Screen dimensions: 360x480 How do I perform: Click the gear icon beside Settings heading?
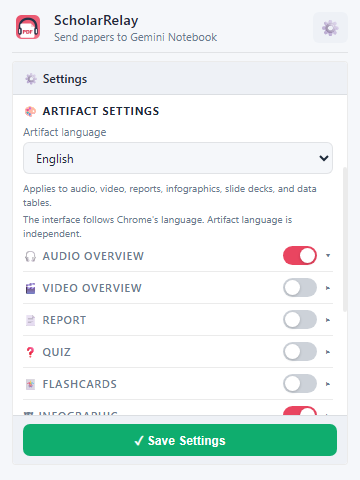pos(31,79)
